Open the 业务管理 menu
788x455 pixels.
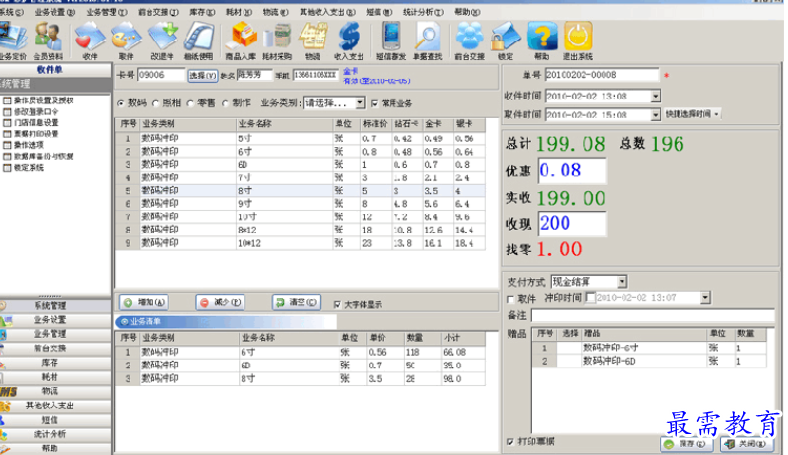107,12
